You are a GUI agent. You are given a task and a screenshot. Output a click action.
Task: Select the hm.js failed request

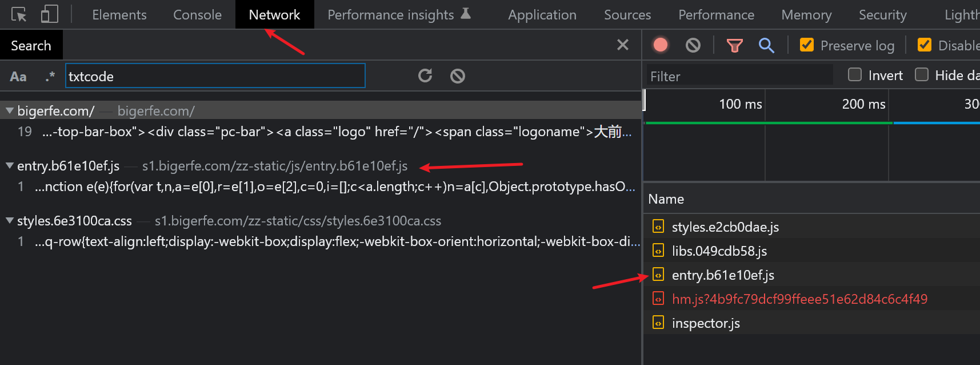[x=799, y=299]
